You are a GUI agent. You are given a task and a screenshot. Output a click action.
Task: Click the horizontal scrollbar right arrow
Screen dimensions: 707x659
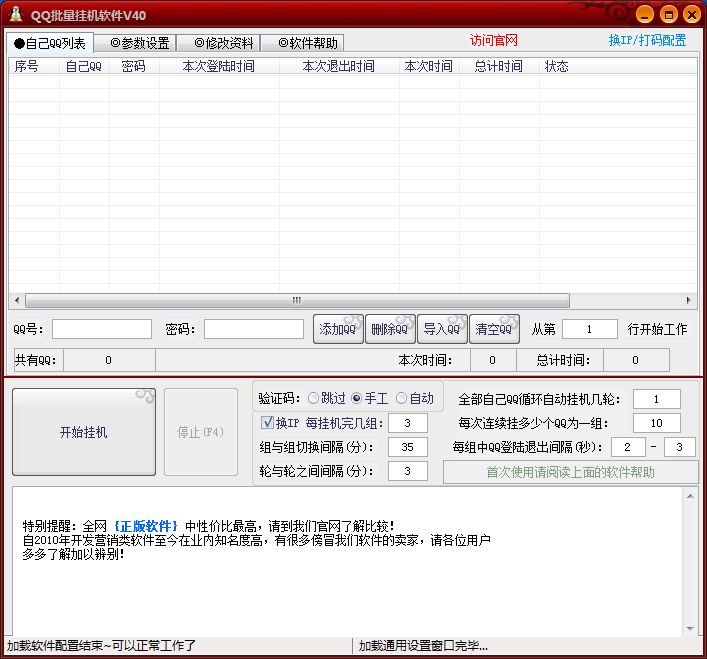pos(689,300)
